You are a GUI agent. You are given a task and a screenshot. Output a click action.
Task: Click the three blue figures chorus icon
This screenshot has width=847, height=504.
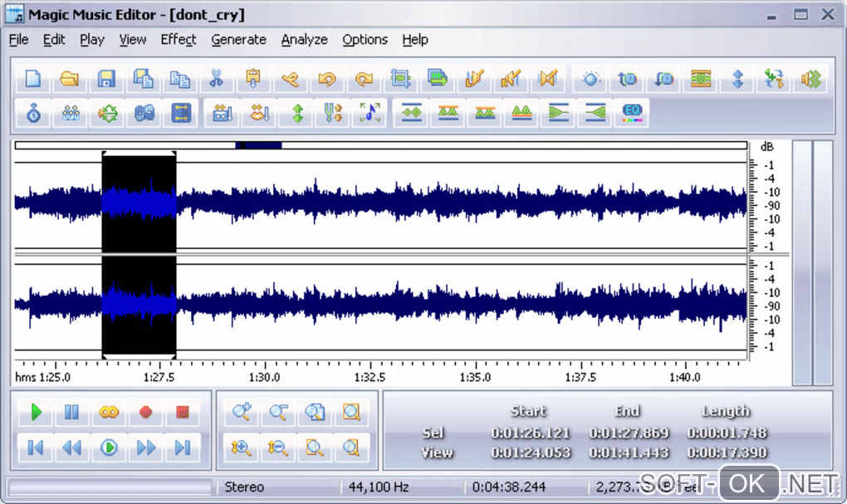(71, 113)
